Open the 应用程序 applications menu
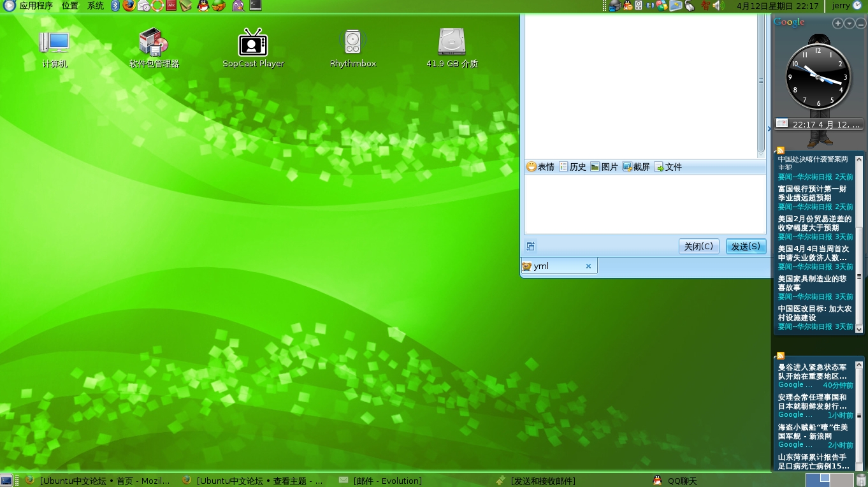868x487 pixels. click(29, 6)
